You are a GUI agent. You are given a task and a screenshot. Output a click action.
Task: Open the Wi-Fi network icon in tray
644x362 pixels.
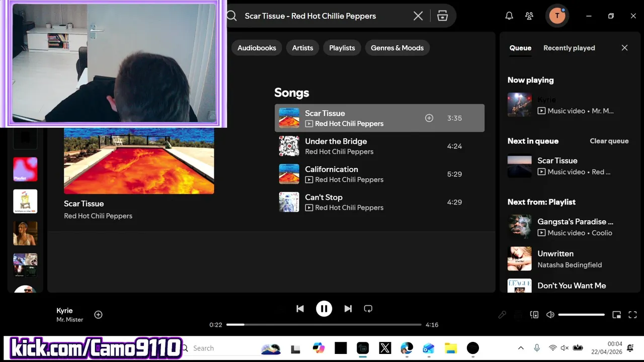point(552,348)
